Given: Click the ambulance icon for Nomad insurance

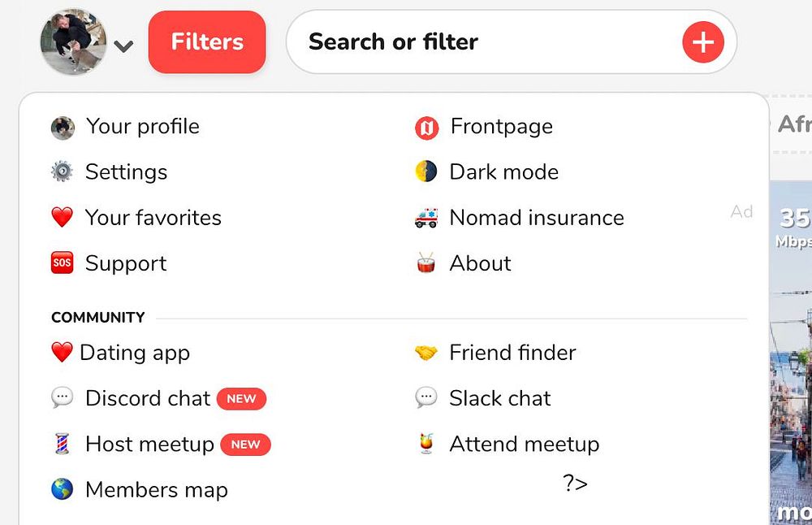Looking at the screenshot, I should [x=426, y=218].
